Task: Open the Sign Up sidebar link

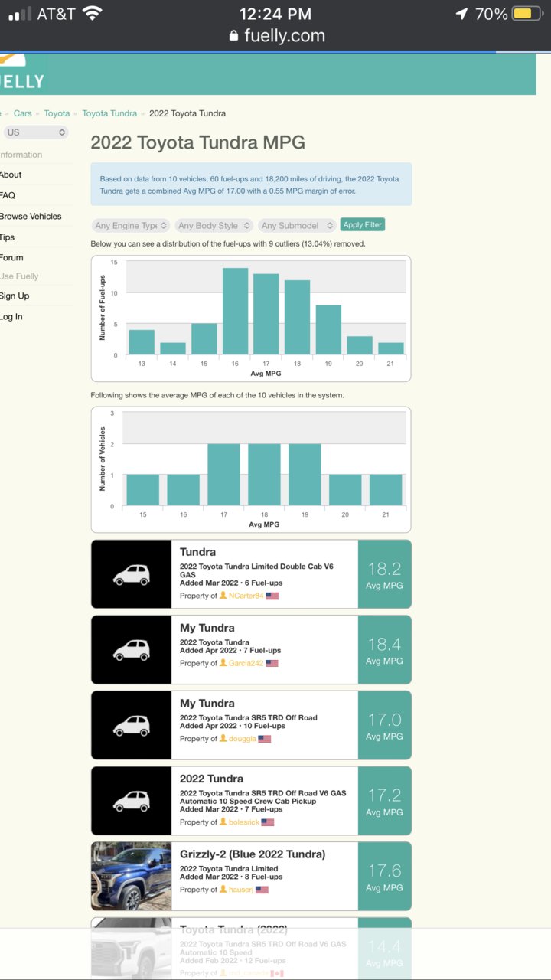Action: pos(15,296)
